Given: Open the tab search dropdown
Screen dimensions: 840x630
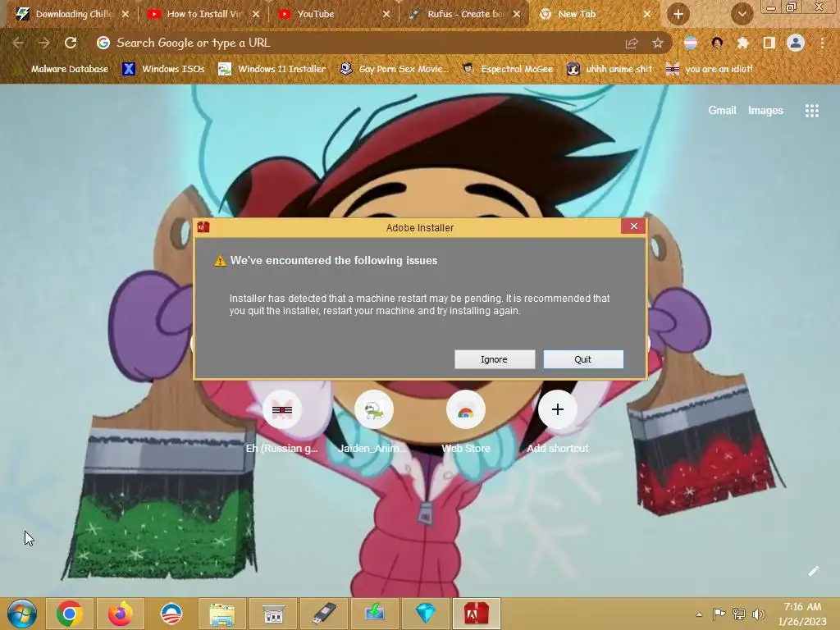Looking at the screenshot, I should 742,14.
